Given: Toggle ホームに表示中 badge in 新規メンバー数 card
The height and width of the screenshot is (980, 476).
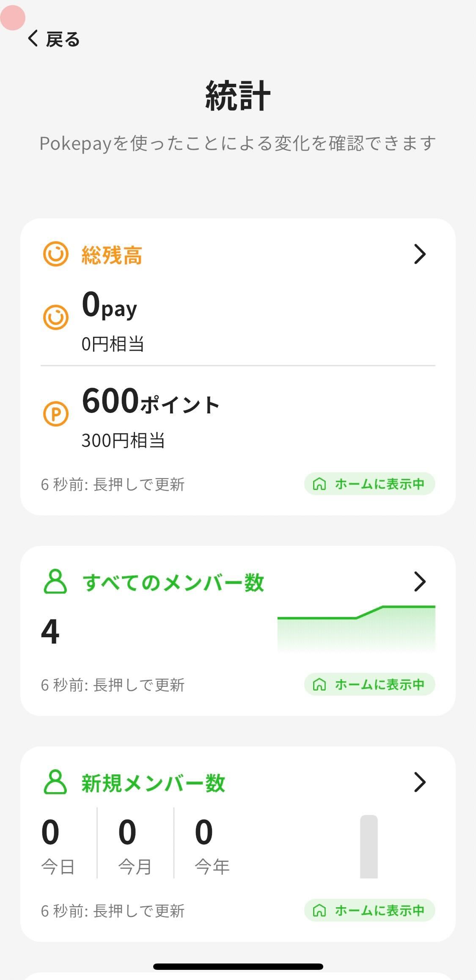Looking at the screenshot, I should (x=369, y=910).
